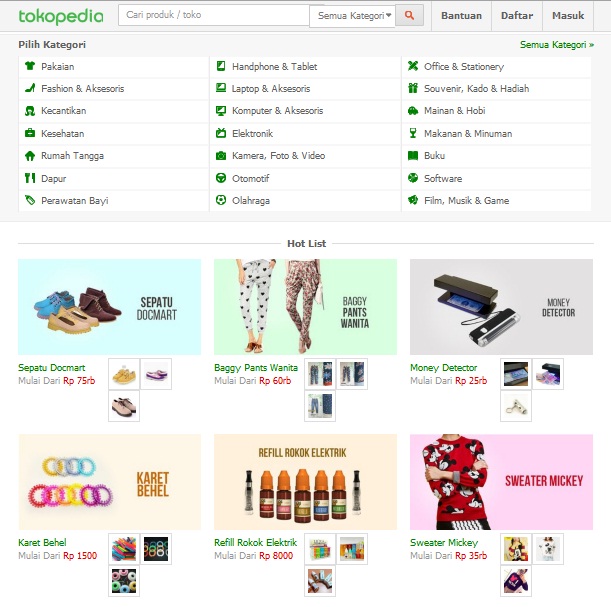Click the Masuk login link
This screenshot has height=607, width=611.
pyautogui.click(x=568, y=16)
